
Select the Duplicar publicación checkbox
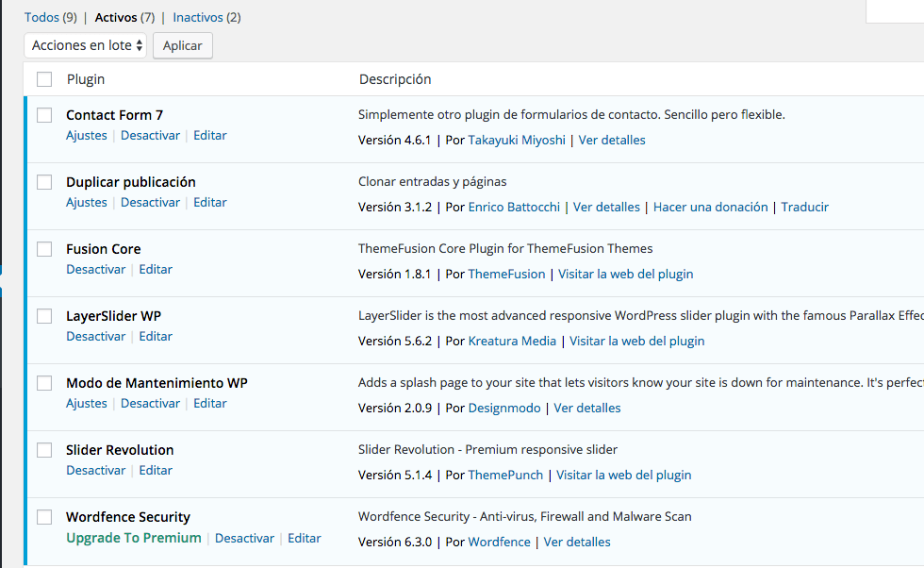(44, 182)
